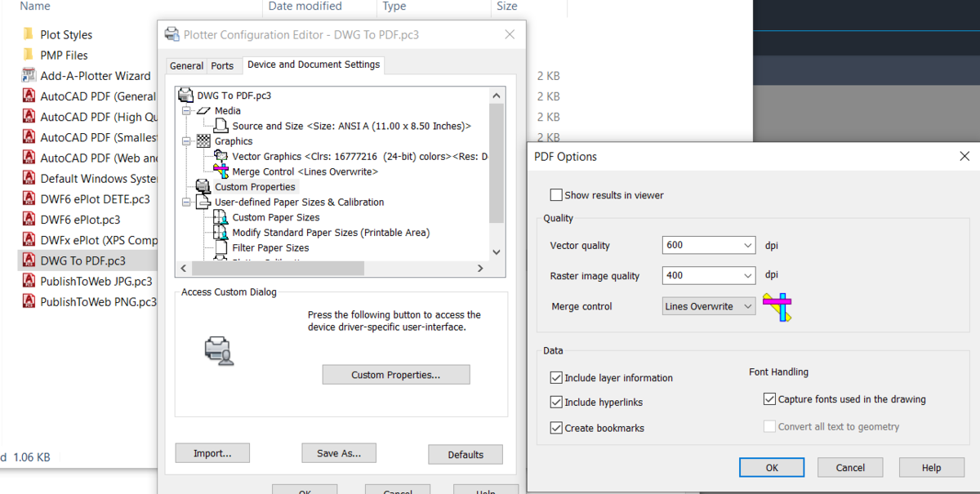Select PublishToWeb JPG.pc3 file icon

[x=29, y=281]
